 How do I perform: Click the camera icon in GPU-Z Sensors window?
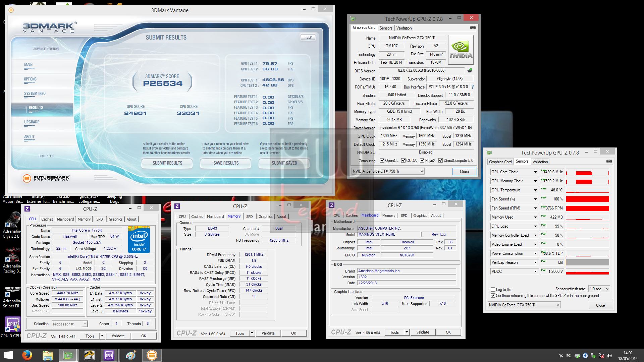tap(609, 161)
